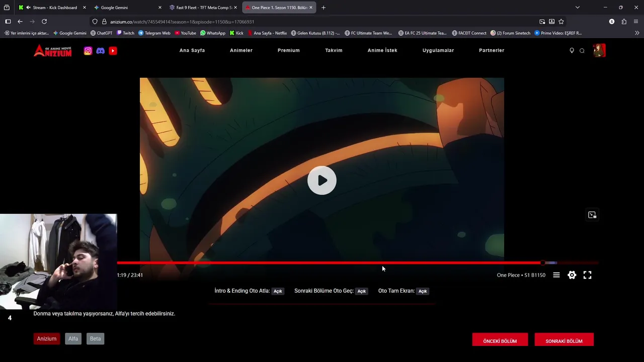Toggle Oto Tam Ekran option
644x362 pixels.
click(x=423, y=291)
